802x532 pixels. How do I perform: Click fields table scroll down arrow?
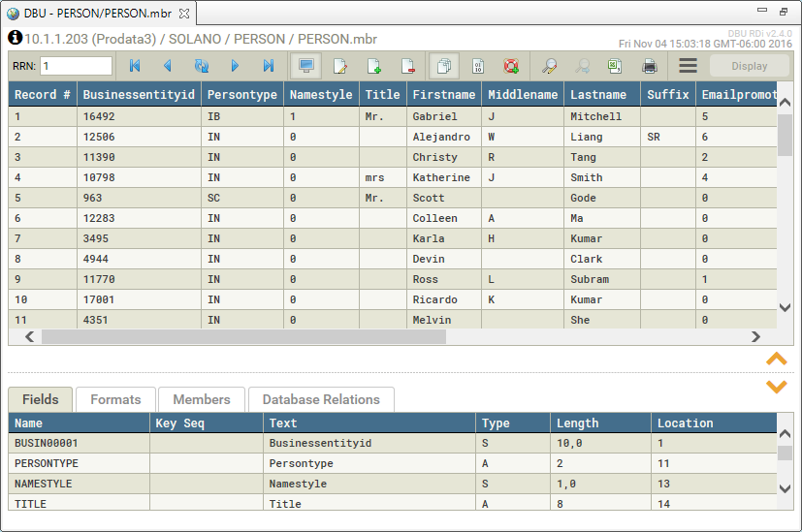coord(786,488)
